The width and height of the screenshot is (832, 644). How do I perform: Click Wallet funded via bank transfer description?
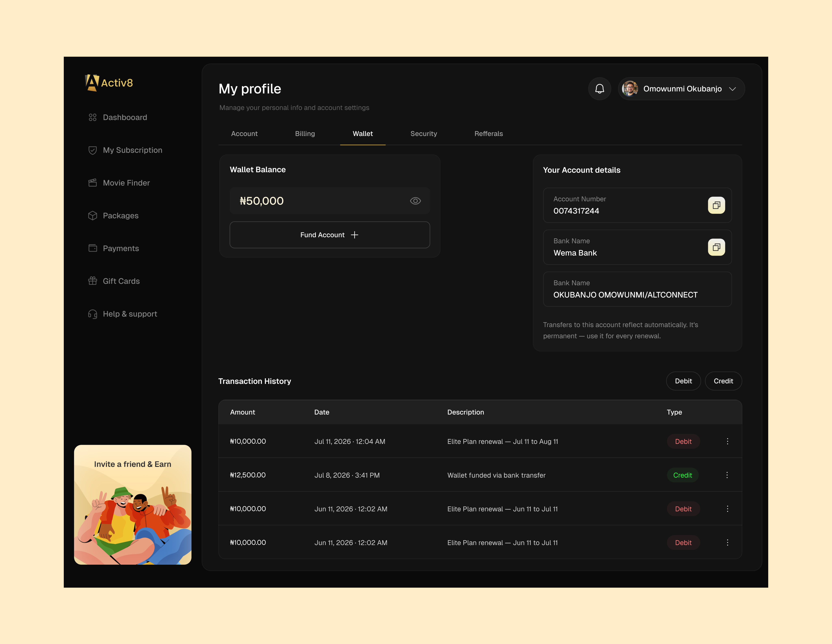click(x=496, y=475)
